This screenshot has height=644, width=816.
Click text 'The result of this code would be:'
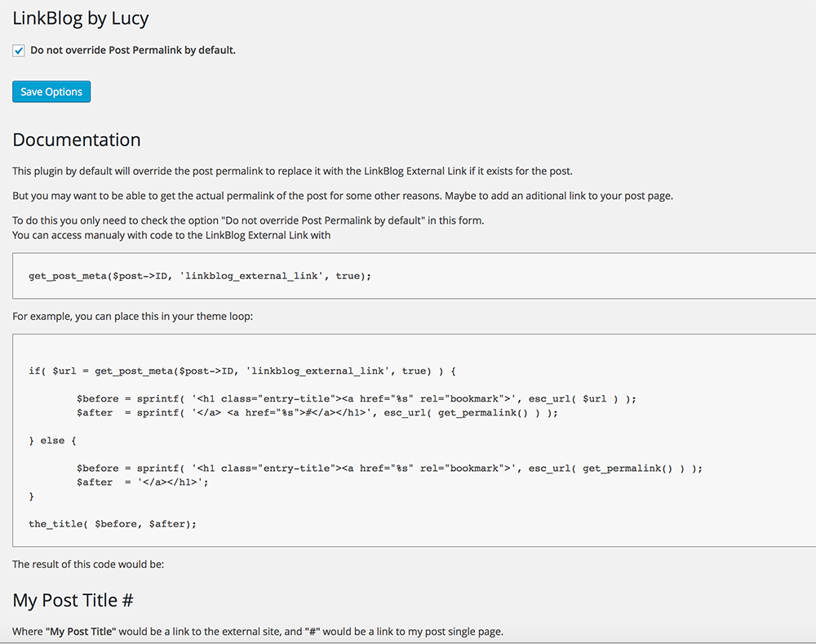[88, 564]
